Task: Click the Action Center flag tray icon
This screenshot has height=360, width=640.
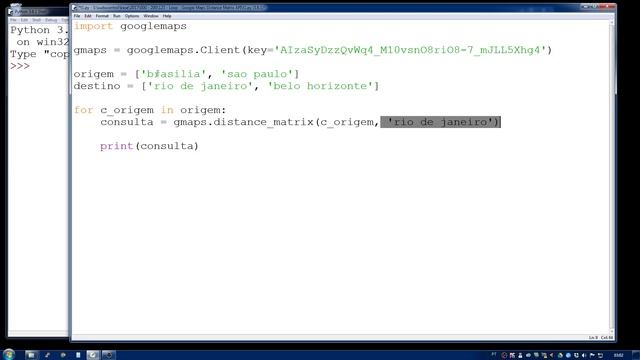Action: coord(592,356)
